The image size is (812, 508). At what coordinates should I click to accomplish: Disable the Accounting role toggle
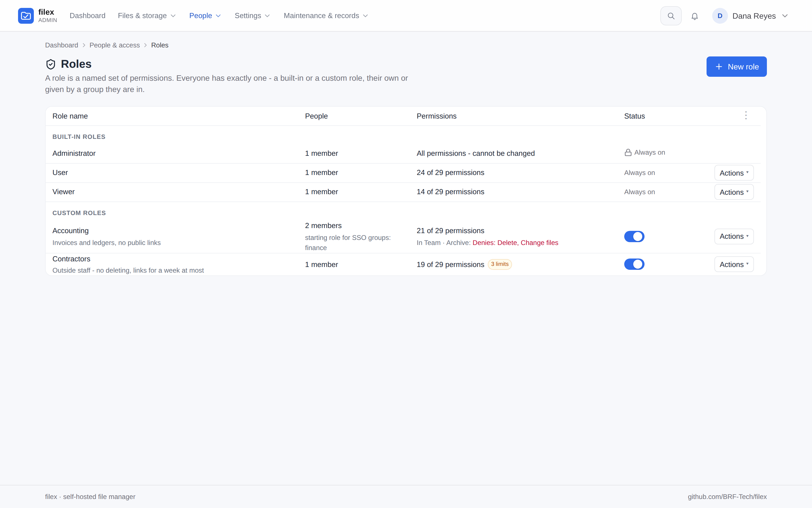634,237
